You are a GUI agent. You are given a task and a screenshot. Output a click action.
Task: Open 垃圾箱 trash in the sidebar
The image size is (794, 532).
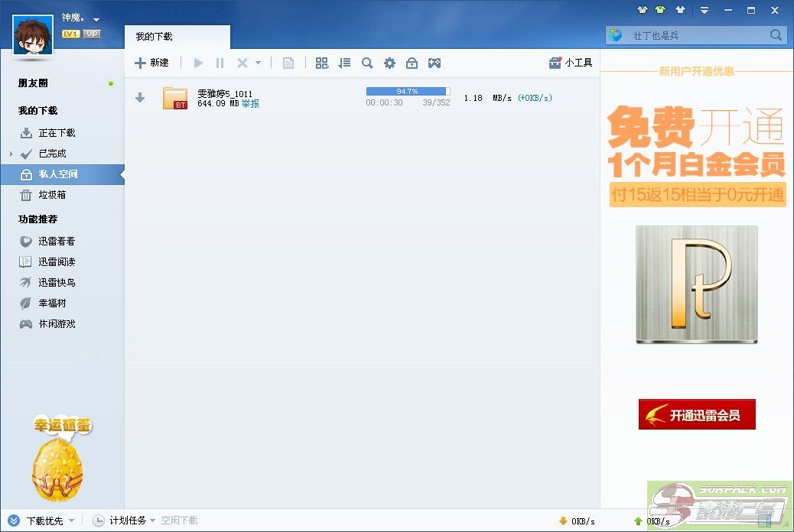(52, 195)
